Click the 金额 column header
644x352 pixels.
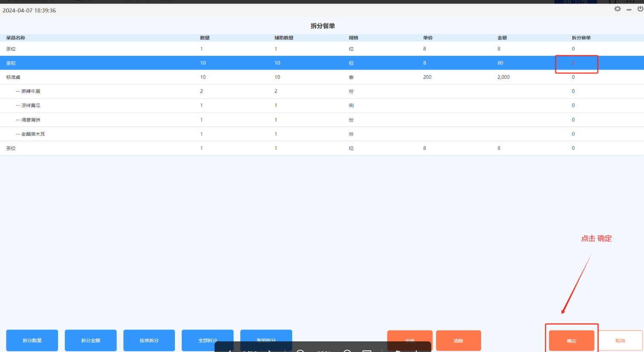pyautogui.click(x=502, y=38)
